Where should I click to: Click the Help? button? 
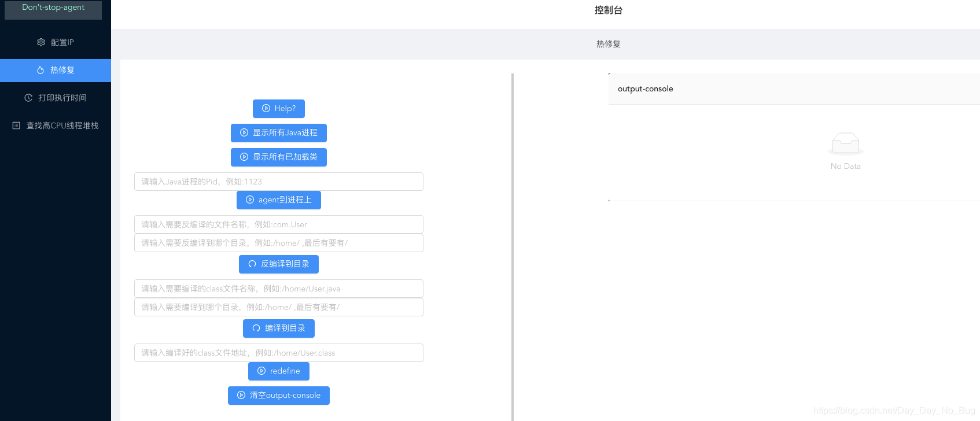point(279,108)
